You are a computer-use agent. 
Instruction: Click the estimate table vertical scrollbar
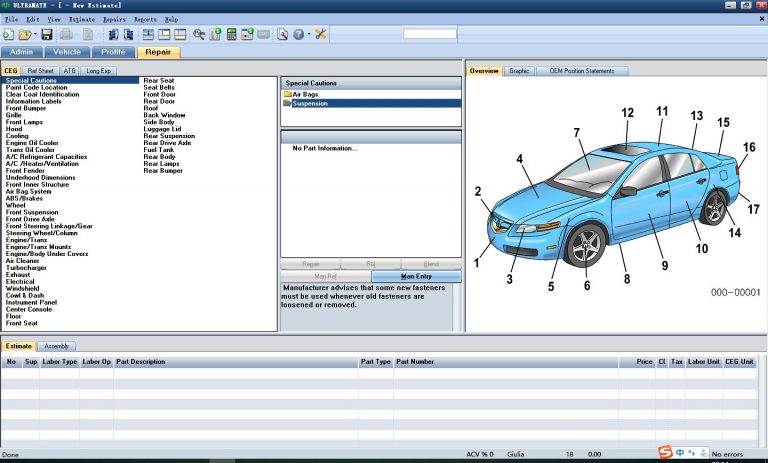coord(762,401)
